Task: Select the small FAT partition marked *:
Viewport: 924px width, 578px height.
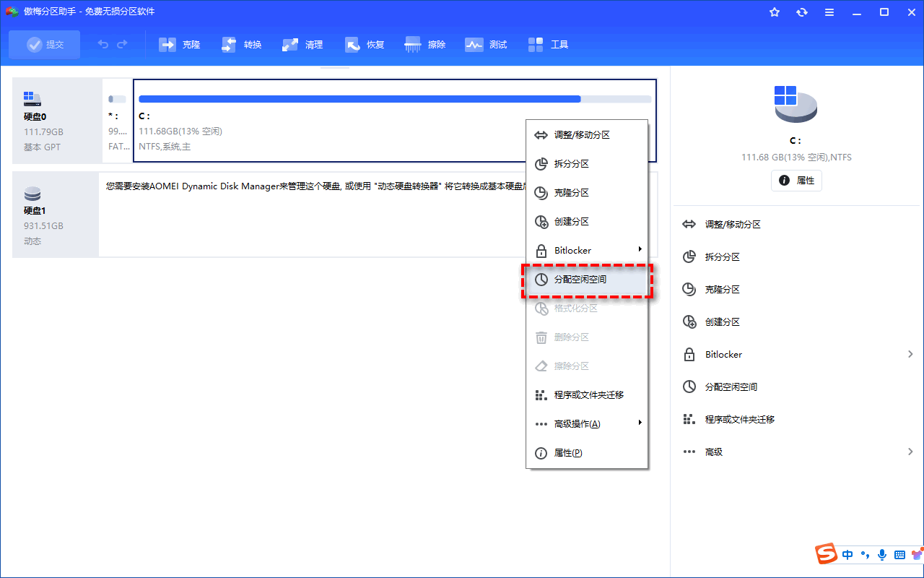Action: click(118, 121)
